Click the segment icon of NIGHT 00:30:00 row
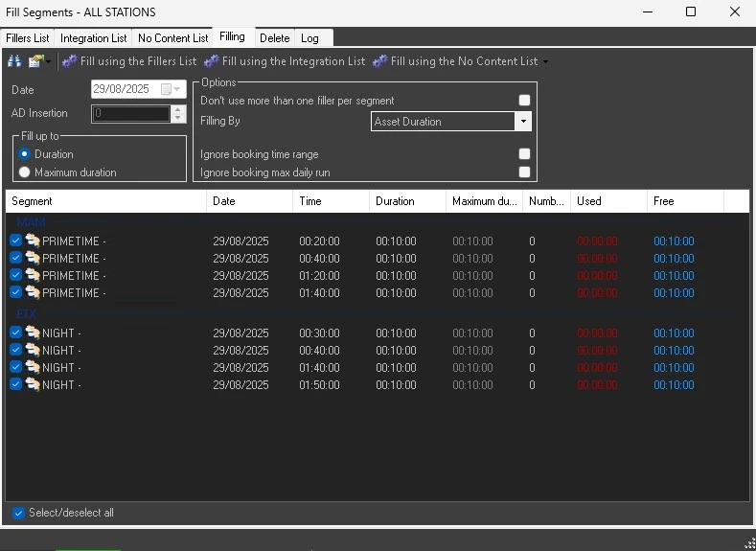This screenshot has width=756, height=551. click(x=32, y=333)
